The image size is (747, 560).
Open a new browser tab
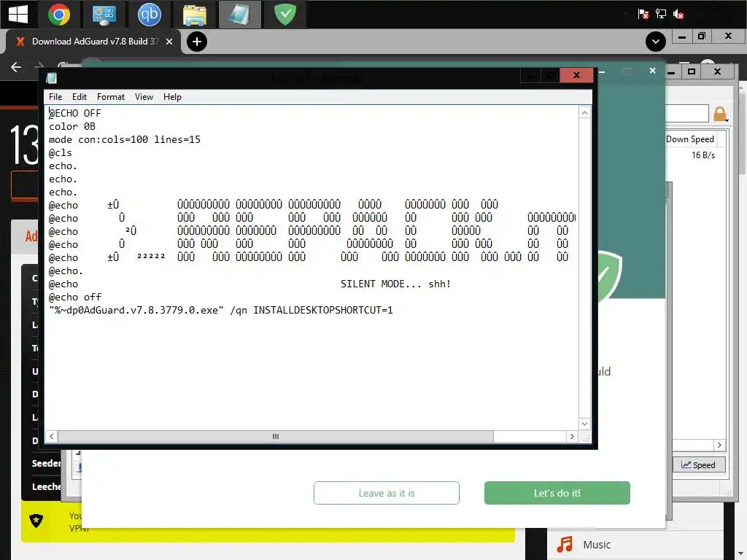click(x=197, y=42)
